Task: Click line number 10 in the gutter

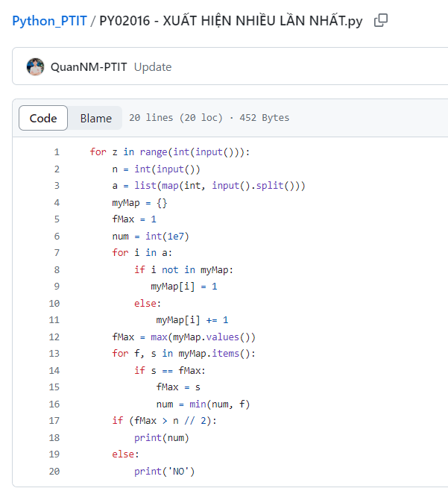Action: (x=54, y=304)
